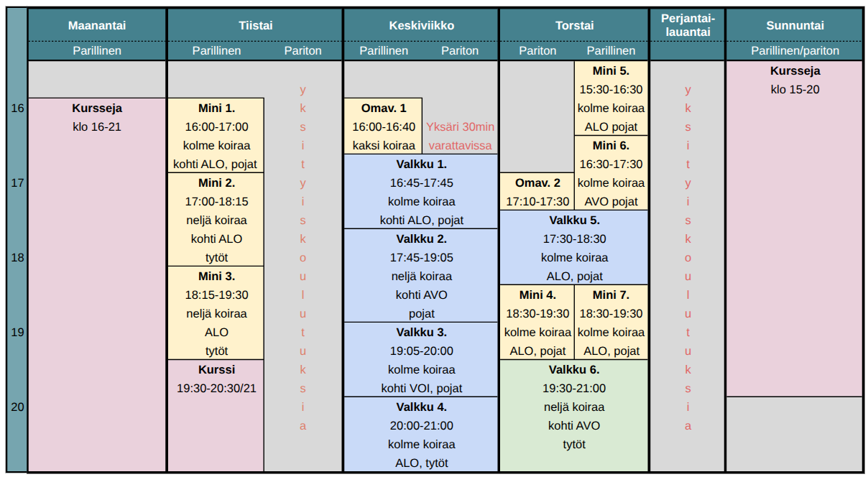Click the green Valkku 6. session title
This screenshot has height=477, width=868.
pos(574,369)
